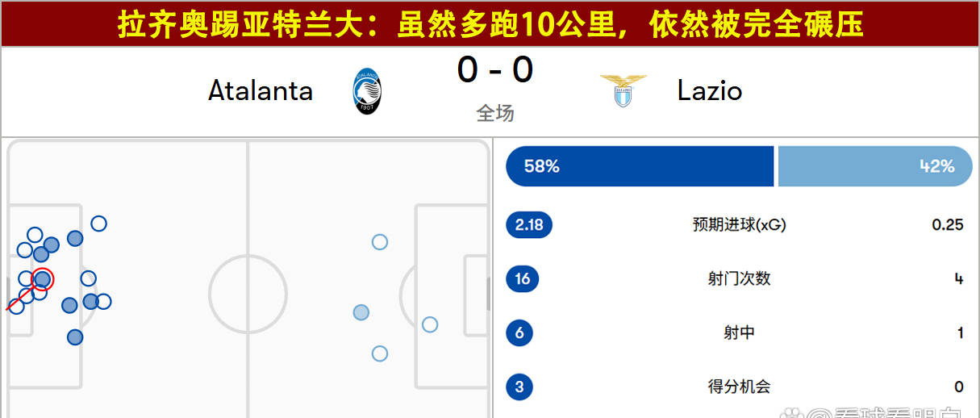This screenshot has width=980, height=418.
Task: Select the red-circled Atalanta shot marker
Action: tap(43, 279)
